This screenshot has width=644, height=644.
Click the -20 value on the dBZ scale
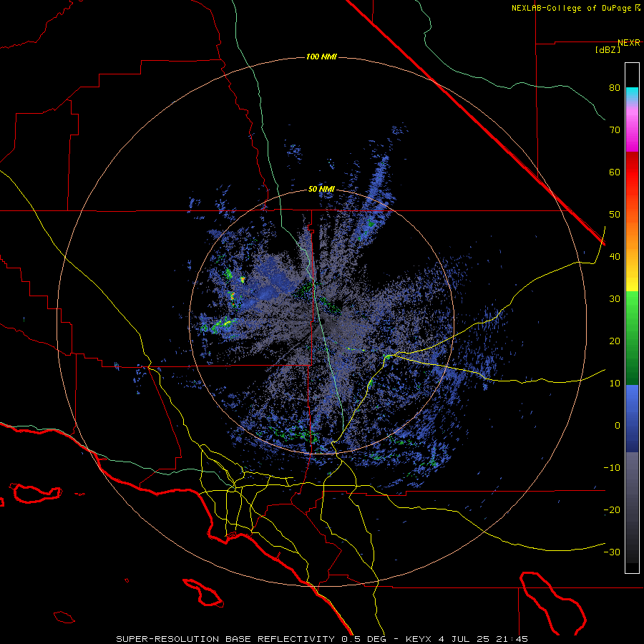pyautogui.click(x=612, y=510)
